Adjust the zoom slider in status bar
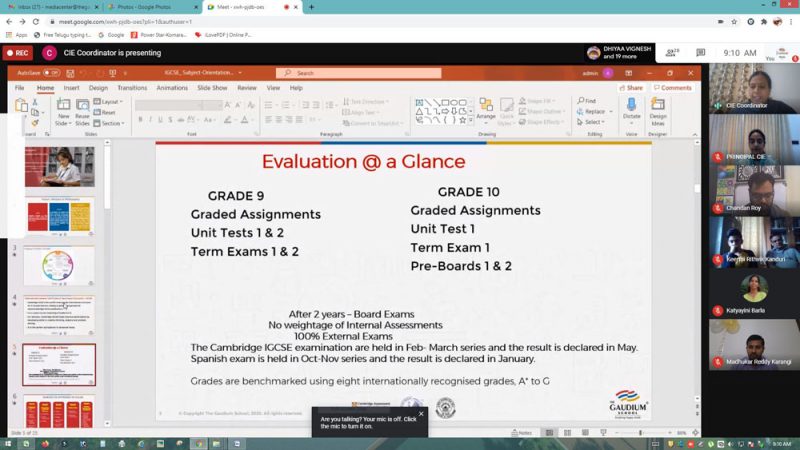Screen dimensions: 800x450 642,433
